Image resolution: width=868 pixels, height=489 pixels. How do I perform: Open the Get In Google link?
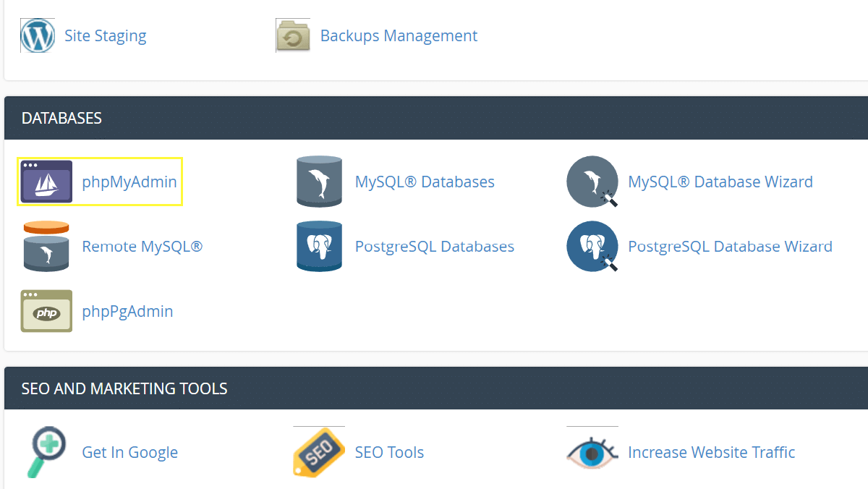pyautogui.click(x=130, y=452)
